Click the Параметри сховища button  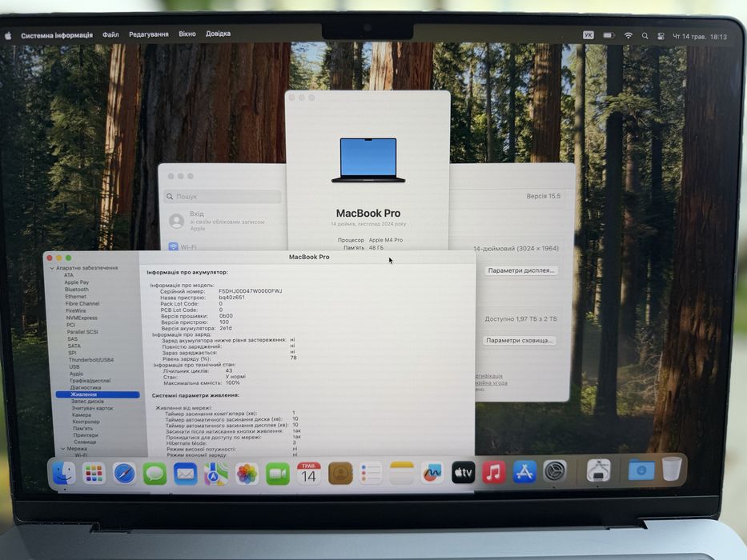[x=520, y=341]
